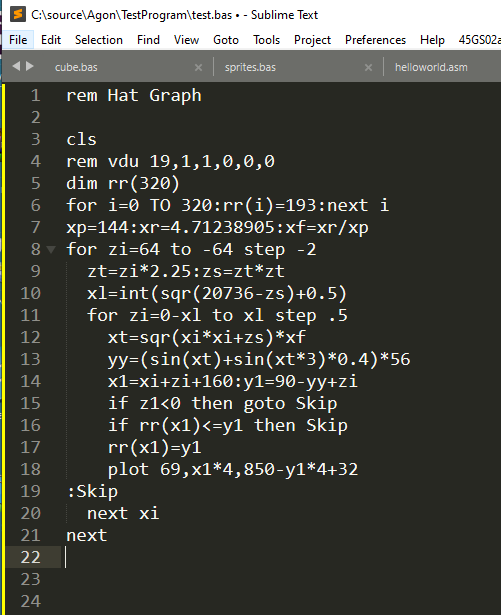This screenshot has width=501, height=615.
Task: Open the View menu
Action: tap(186, 40)
